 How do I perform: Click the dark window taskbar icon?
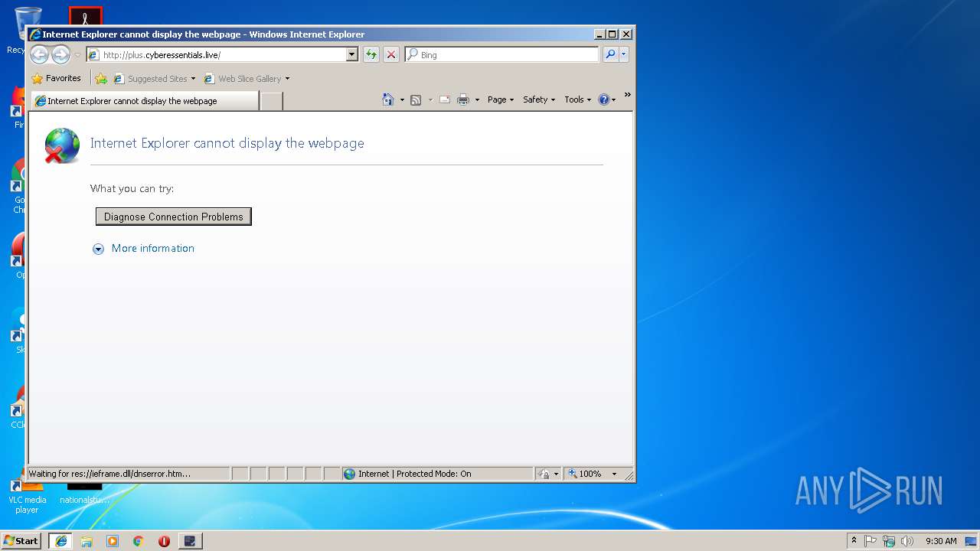pyautogui.click(x=190, y=541)
